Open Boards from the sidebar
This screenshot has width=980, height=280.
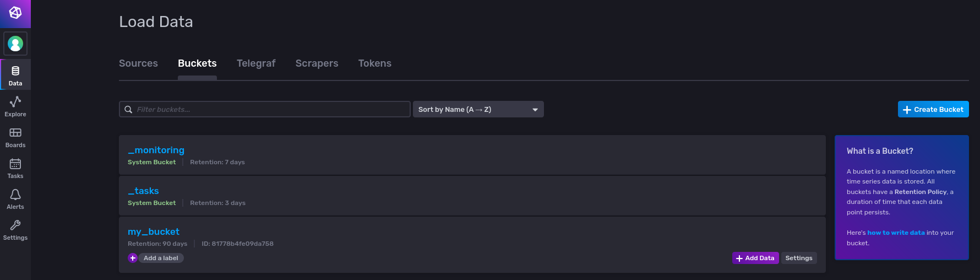pos(15,136)
